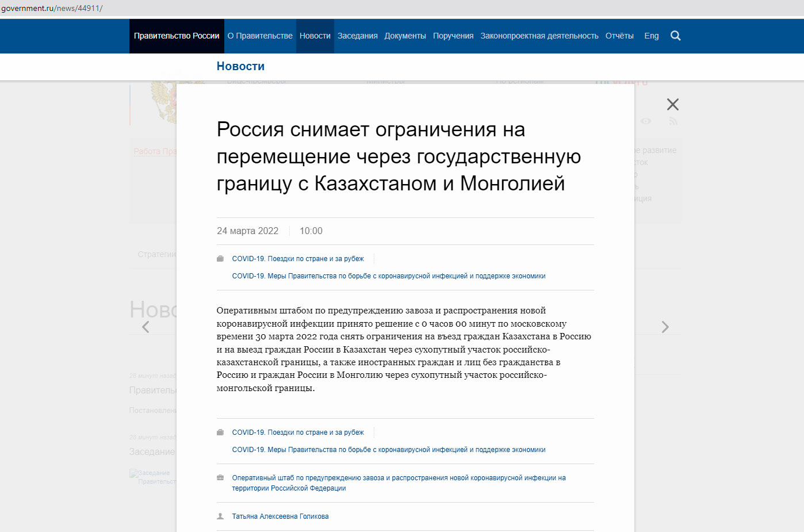Open top link COVID-19. Поездки по стране и за рубеж
Screen dimensions: 804x532
pos(297,259)
